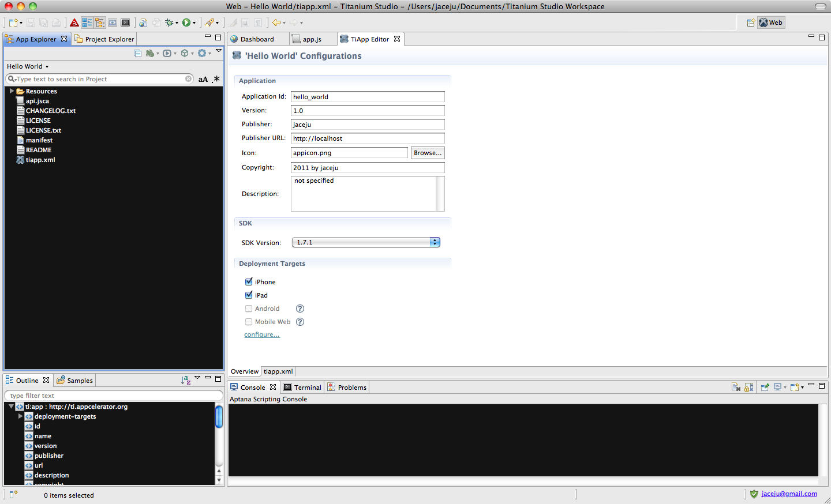831x504 pixels.
Task: Select tiapp.xml in App Explorer
Action: click(36, 160)
